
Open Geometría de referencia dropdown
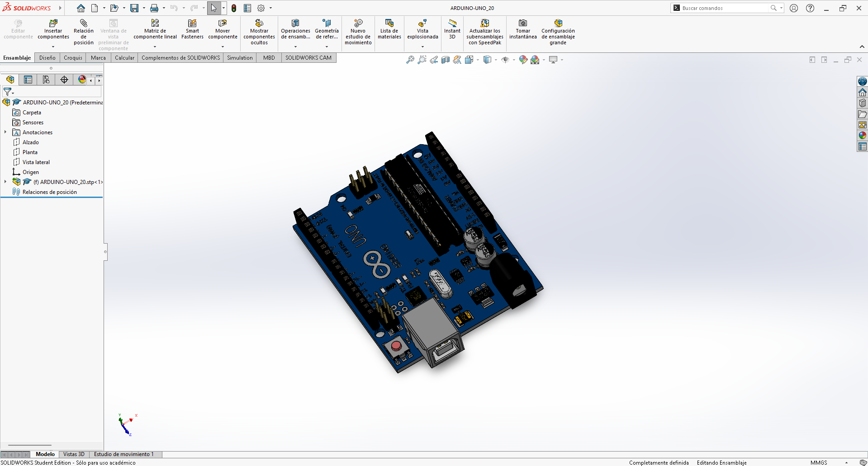[x=327, y=47]
